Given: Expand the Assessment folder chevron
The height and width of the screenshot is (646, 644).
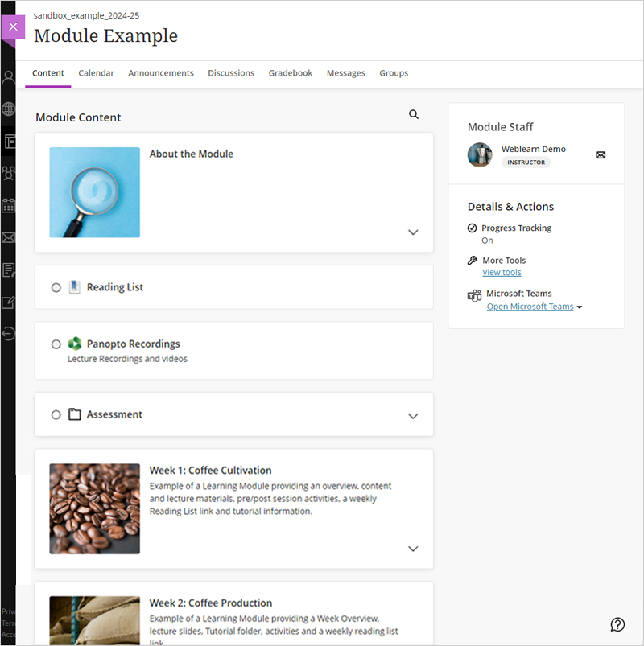Looking at the screenshot, I should [x=413, y=416].
